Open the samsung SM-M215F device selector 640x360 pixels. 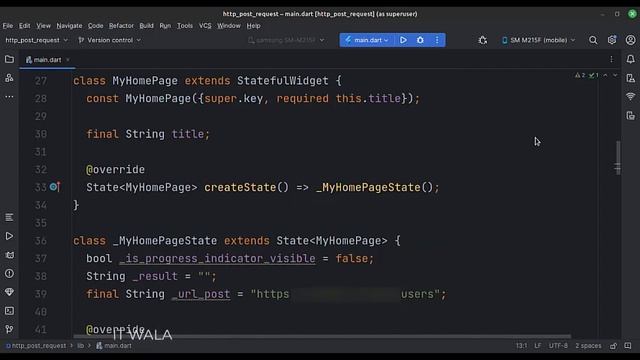pos(286,40)
